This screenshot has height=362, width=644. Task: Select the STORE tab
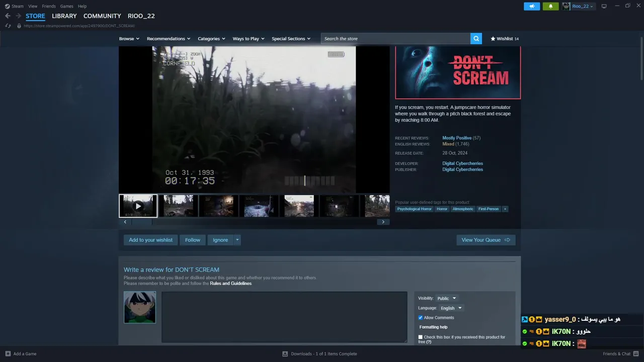(x=35, y=16)
